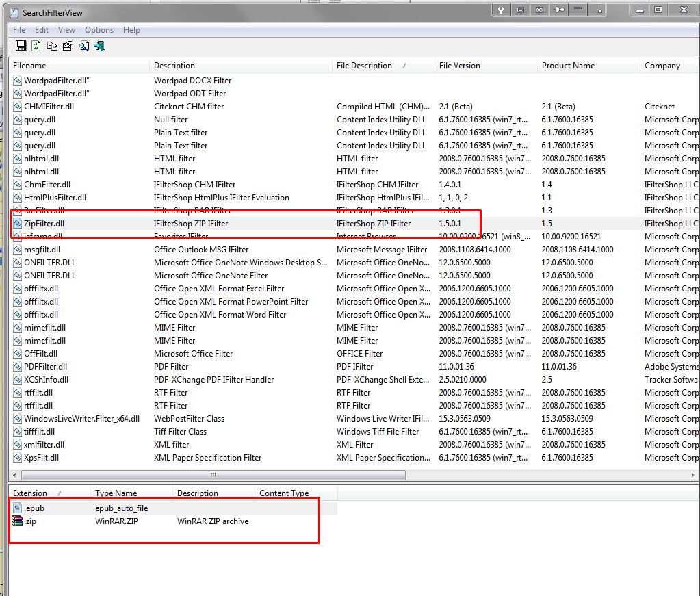Sort by the File Description column header

click(383, 66)
